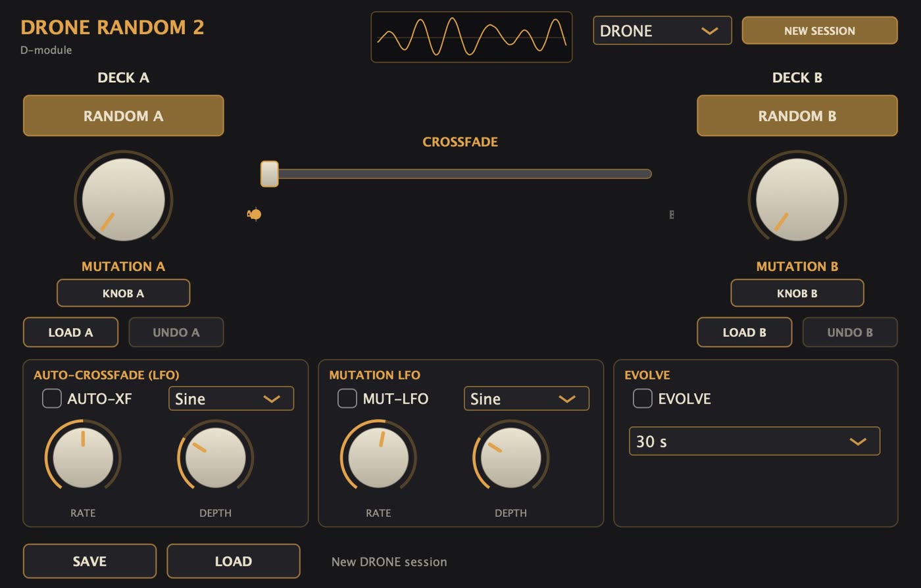Image resolution: width=921 pixels, height=588 pixels.
Task: Click the Mutation LFO RATE knob
Action: [x=378, y=458]
